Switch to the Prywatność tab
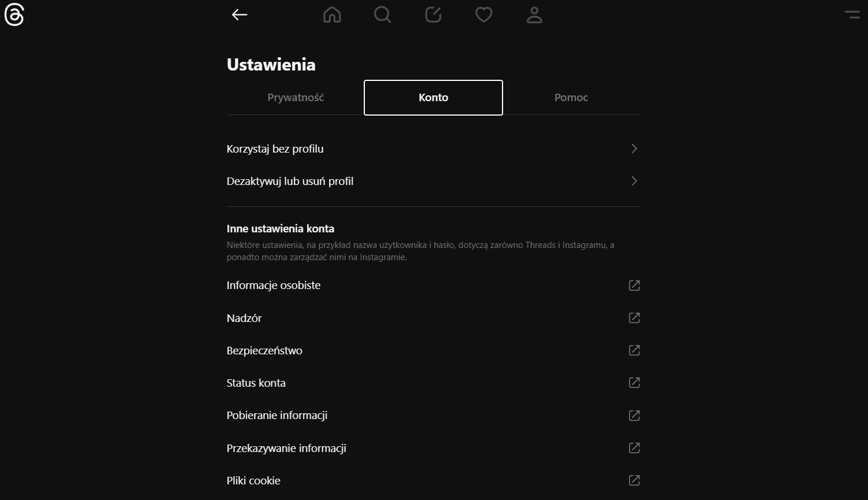 pyautogui.click(x=296, y=98)
